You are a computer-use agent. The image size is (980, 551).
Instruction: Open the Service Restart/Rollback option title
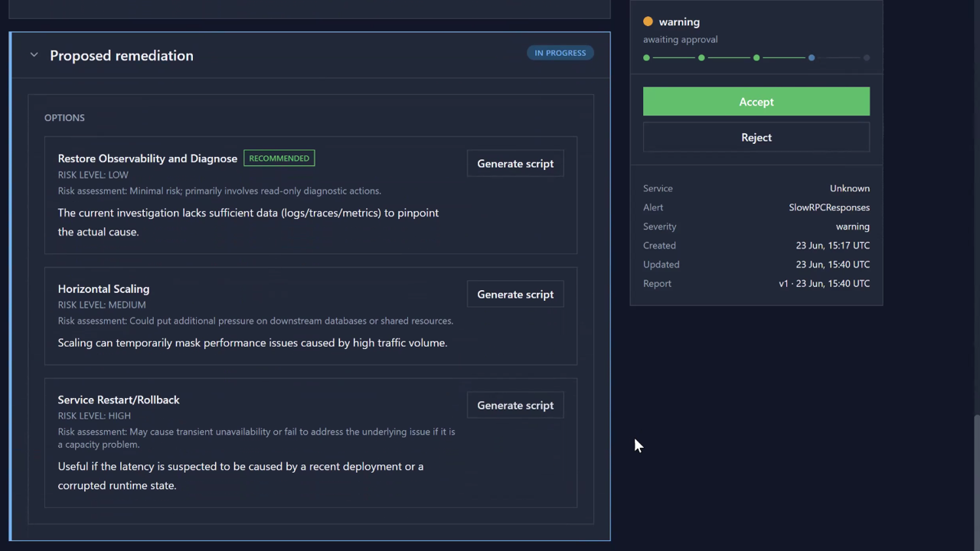119,399
